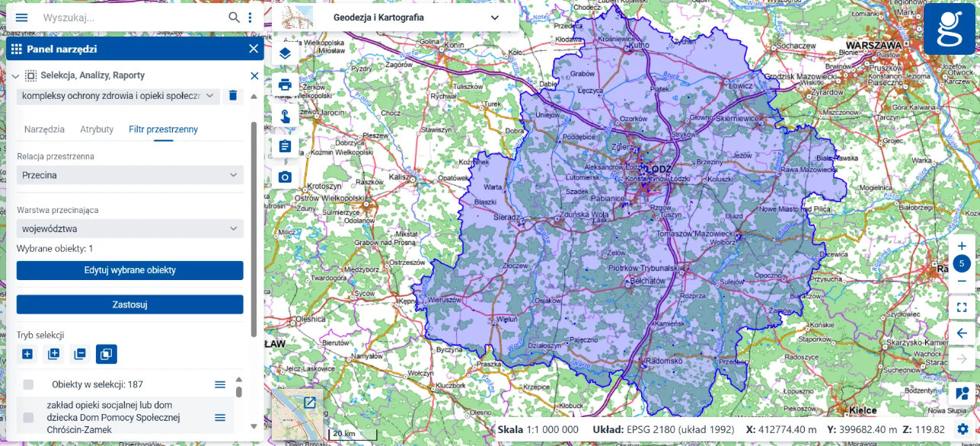This screenshot has height=446, width=980.
Task: Open coordinate settings gear icon
Action: pyautogui.click(x=963, y=429)
